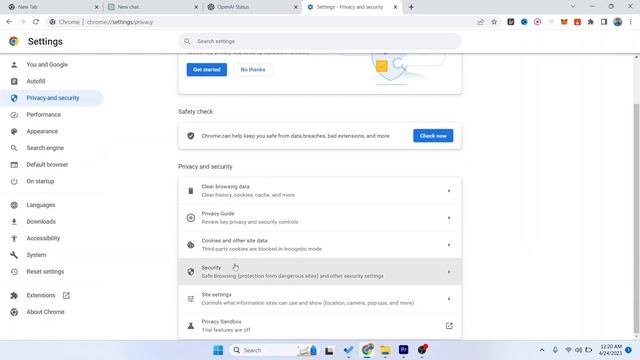The height and width of the screenshot is (360, 640).
Task: Open Performance settings section
Action: point(43,115)
